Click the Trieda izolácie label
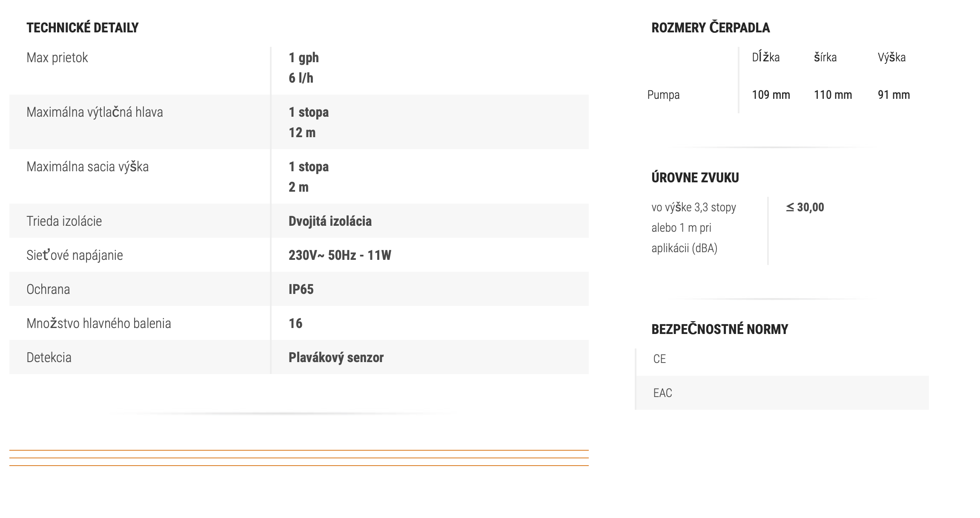The width and height of the screenshot is (980, 518). coord(64,221)
